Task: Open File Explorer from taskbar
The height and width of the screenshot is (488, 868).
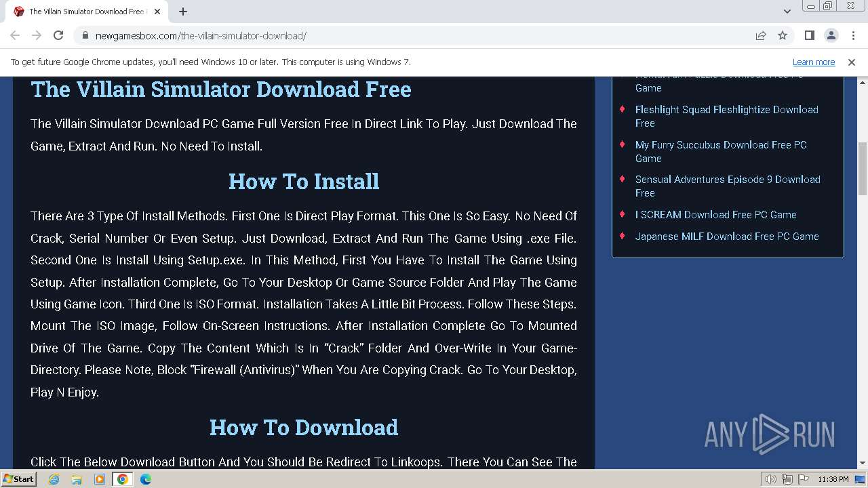Action: click(77, 479)
